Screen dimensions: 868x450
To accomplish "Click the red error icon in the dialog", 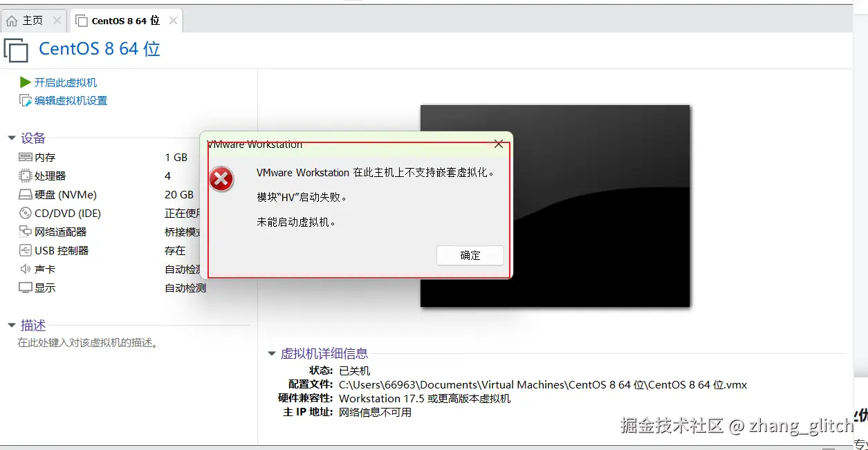I will (x=221, y=180).
